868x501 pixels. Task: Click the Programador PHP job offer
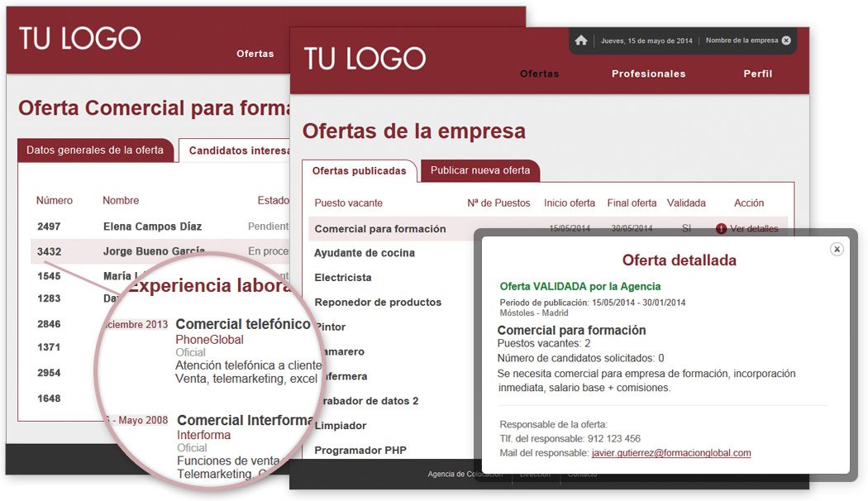(360, 451)
